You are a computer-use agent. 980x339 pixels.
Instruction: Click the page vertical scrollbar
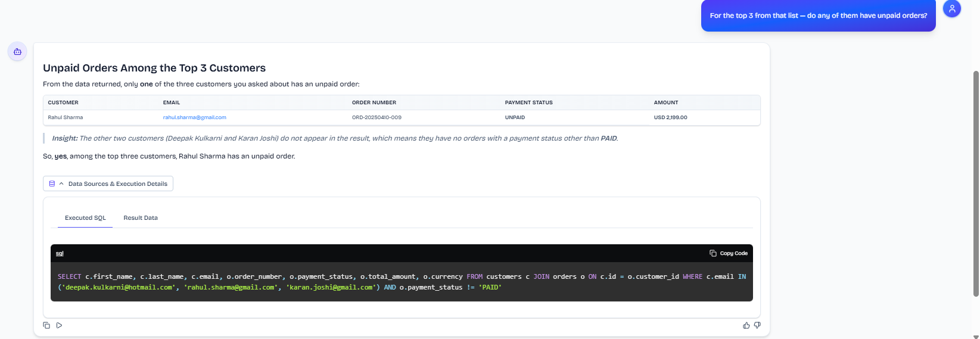click(976, 183)
